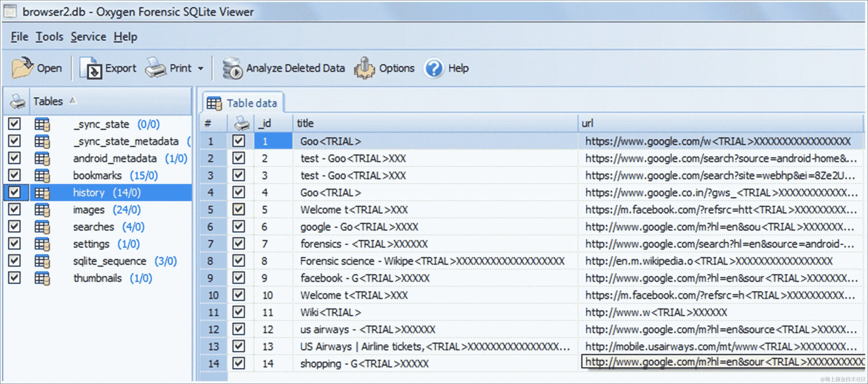Toggle Tables column sort arrow

click(73, 101)
